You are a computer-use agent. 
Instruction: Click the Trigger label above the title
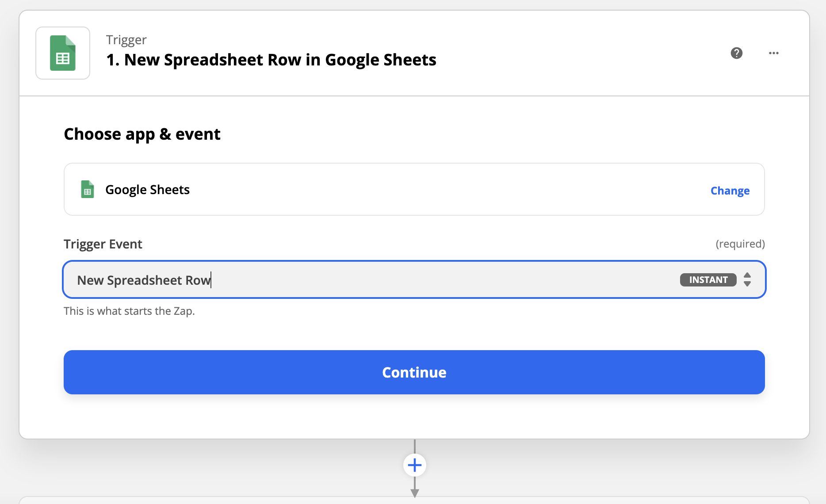(x=126, y=40)
